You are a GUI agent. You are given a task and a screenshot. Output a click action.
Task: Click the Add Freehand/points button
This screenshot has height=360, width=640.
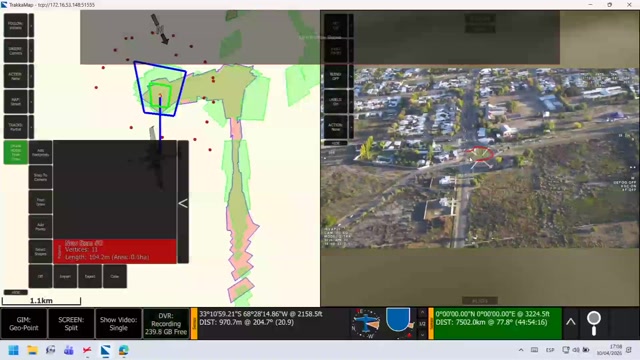(x=40, y=152)
